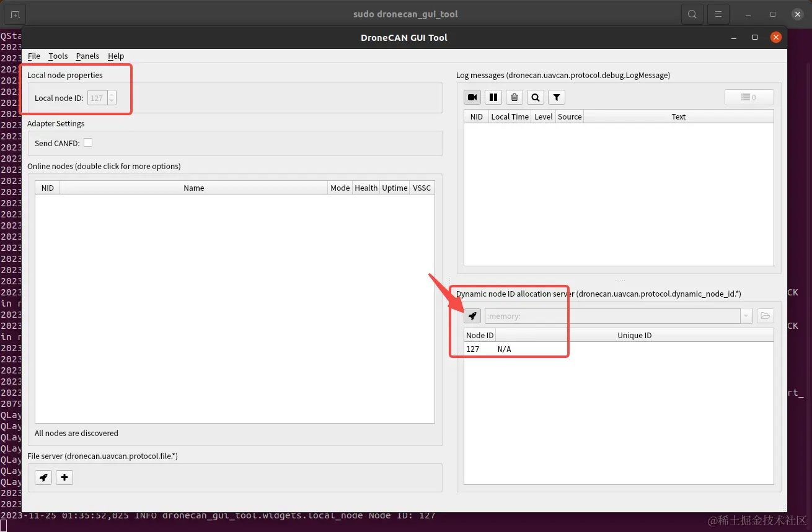Click the log message counter list icon
The image size is (812, 532).
coord(749,97)
